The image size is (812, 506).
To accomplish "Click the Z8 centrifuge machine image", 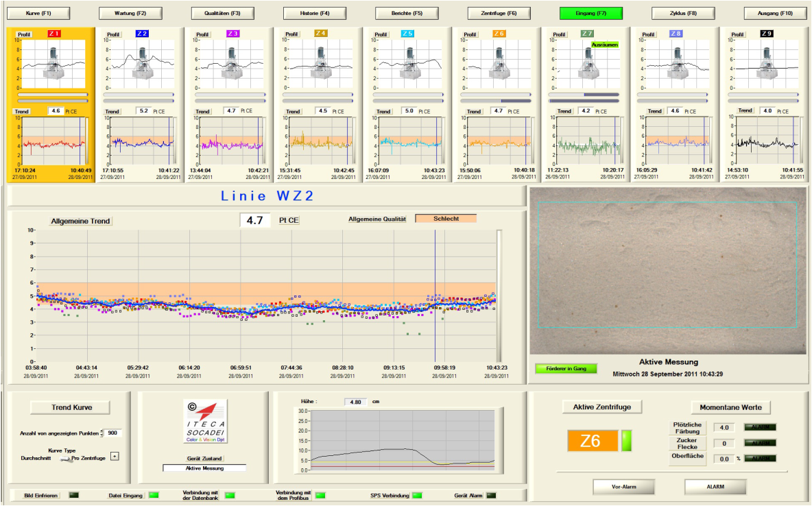I will coord(676,64).
